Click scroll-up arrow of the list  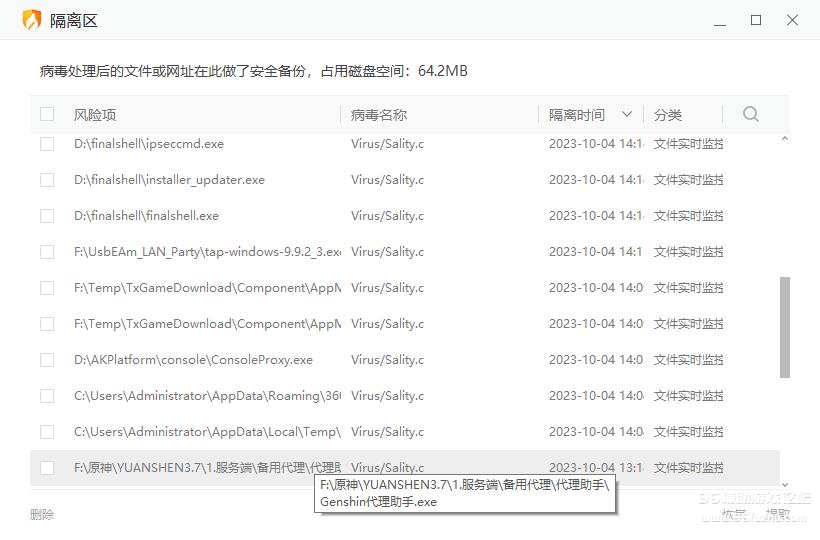pyautogui.click(x=785, y=140)
